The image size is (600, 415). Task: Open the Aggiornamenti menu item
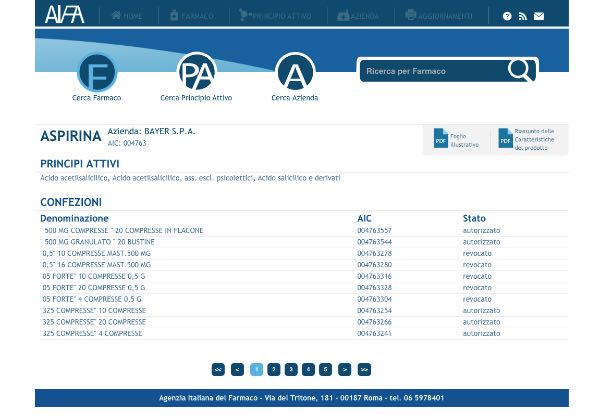click(439, 16)
